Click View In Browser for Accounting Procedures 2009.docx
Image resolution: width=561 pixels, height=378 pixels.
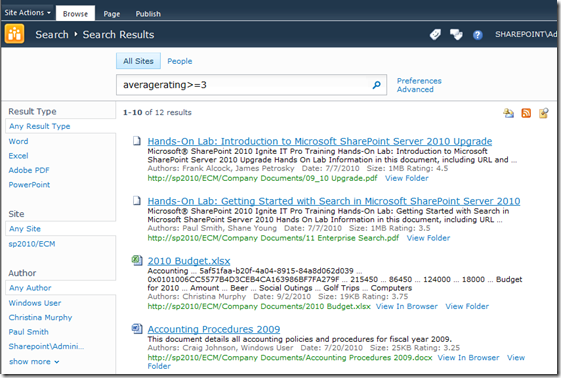(468, 358)
